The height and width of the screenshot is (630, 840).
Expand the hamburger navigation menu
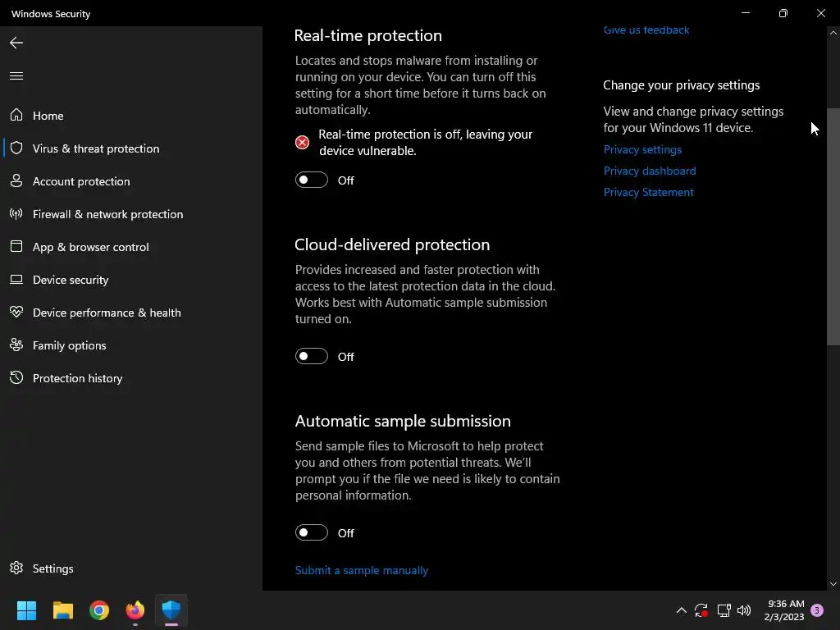click(x=16, y=76)
